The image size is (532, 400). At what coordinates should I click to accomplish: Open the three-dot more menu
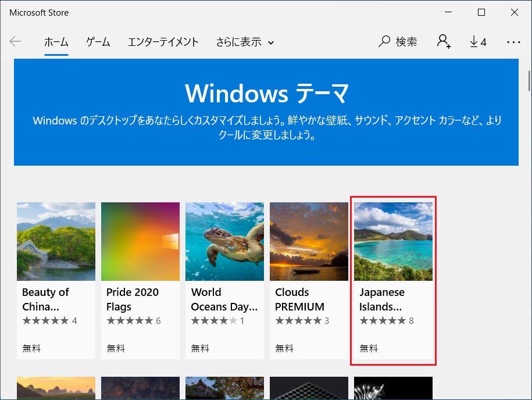[x=513, y=42]
